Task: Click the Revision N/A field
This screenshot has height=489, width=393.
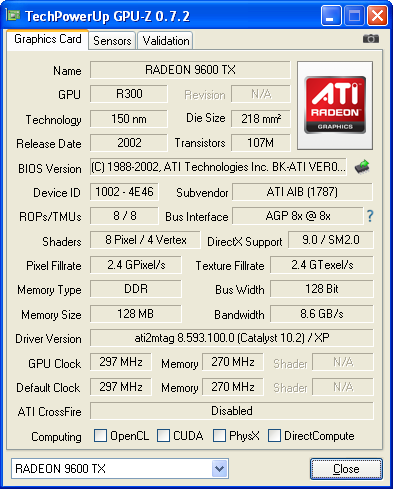Action: pyautogui.click(x=261, y=94)
